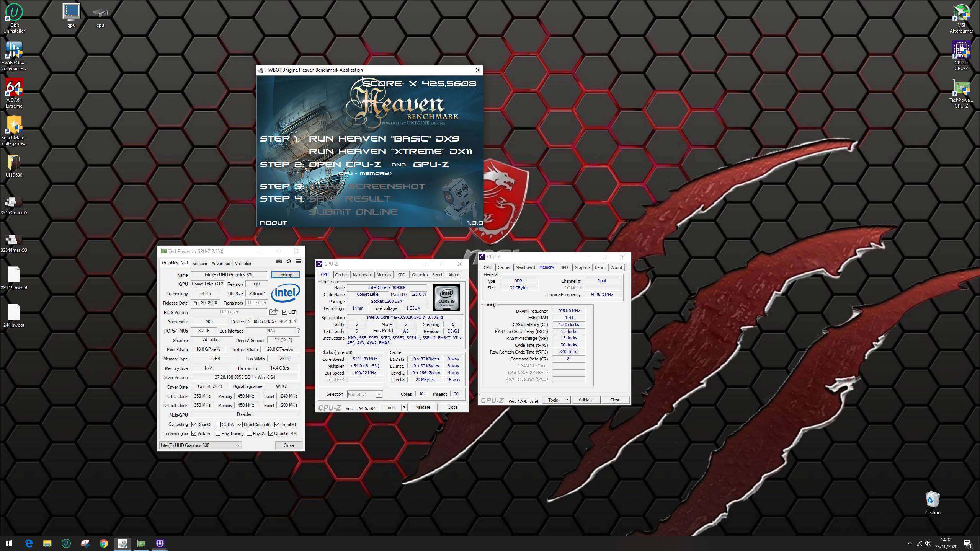Image resolution: width=980 pixels, height=551 pixels.
Task: Open IObit Uninstaller taskbar icon
Action: [x=66, y=543]
